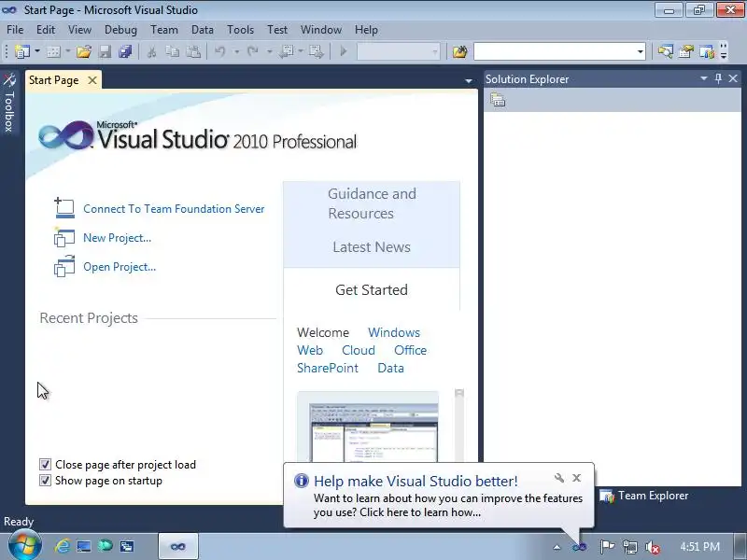The height and width of the screenshot is (560, 747).
Task: Click the Copy toolbar icon
Action: (x=172, y=51)
